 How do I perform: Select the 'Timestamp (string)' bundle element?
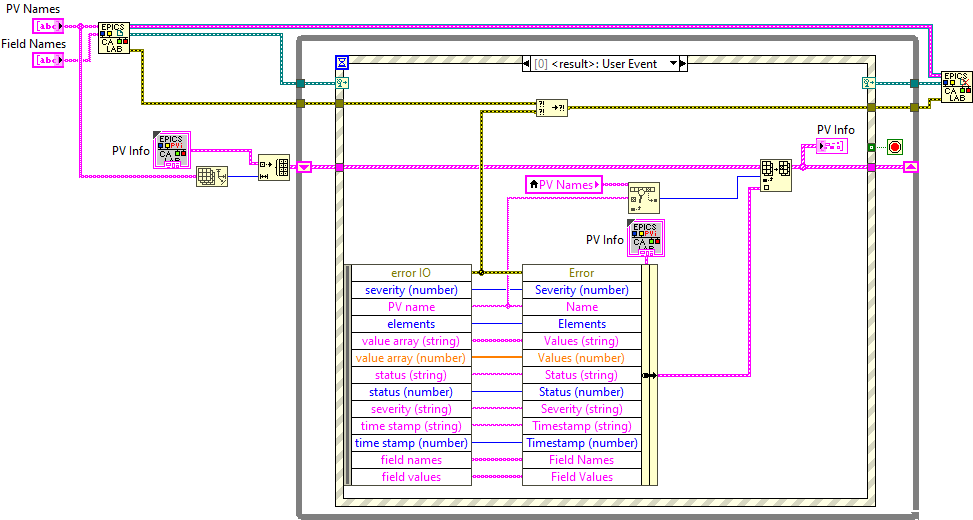pyautogui.click(x=581, y=426)
